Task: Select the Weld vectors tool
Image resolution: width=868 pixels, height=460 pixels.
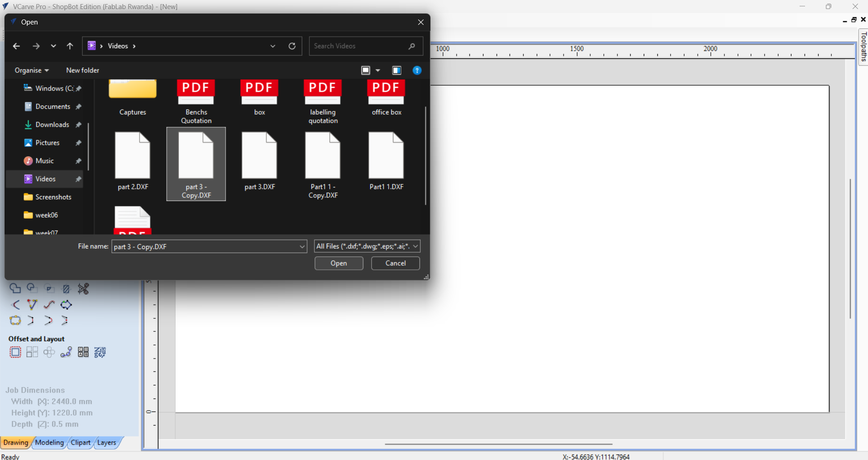Action: pos(15,288)
